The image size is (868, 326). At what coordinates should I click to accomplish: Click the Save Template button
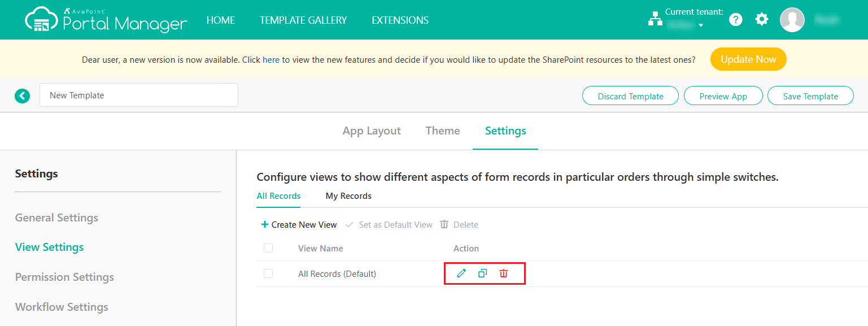(810, 96)
